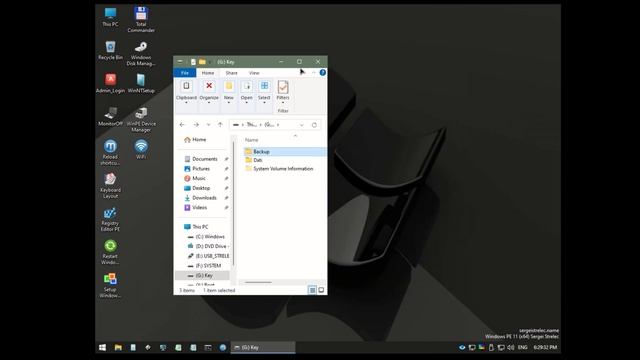Click the navigation pane vertical scrollbar
Screen dimensions: 640x360
click(x=233, y=204)
